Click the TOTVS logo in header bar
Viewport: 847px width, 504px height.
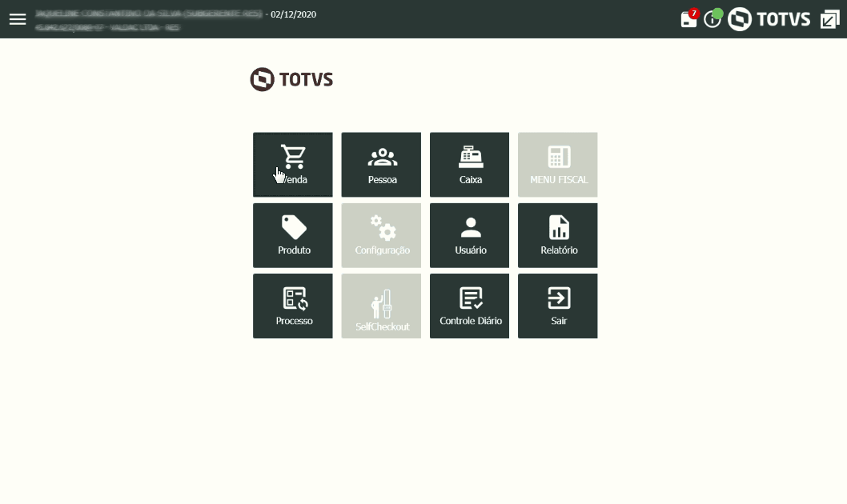click(769, 19)
